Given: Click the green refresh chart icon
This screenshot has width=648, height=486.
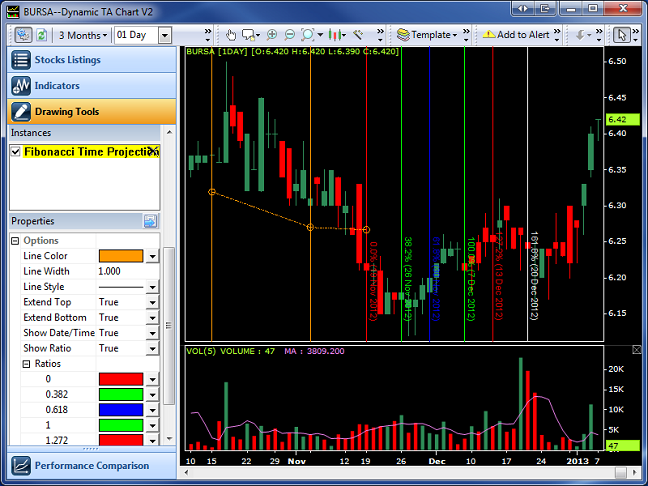Looking at the screenshot, I should click(x=41, y=35).
